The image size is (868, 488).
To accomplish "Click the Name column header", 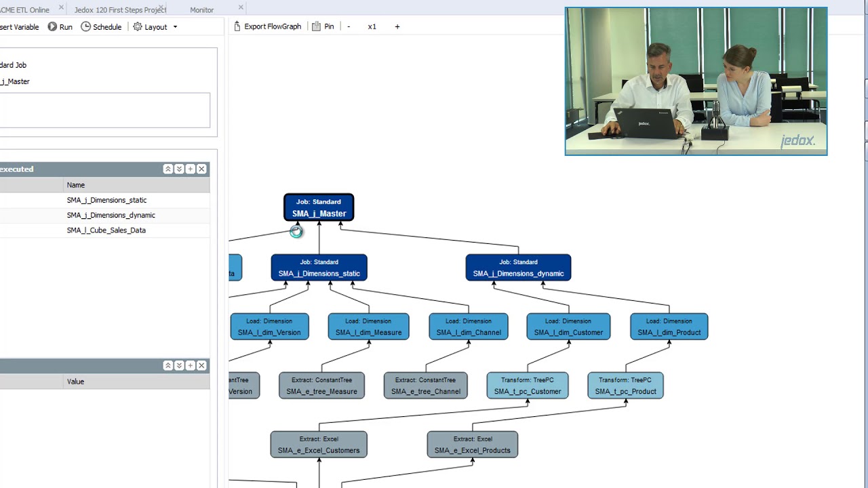I will [136, 185].
